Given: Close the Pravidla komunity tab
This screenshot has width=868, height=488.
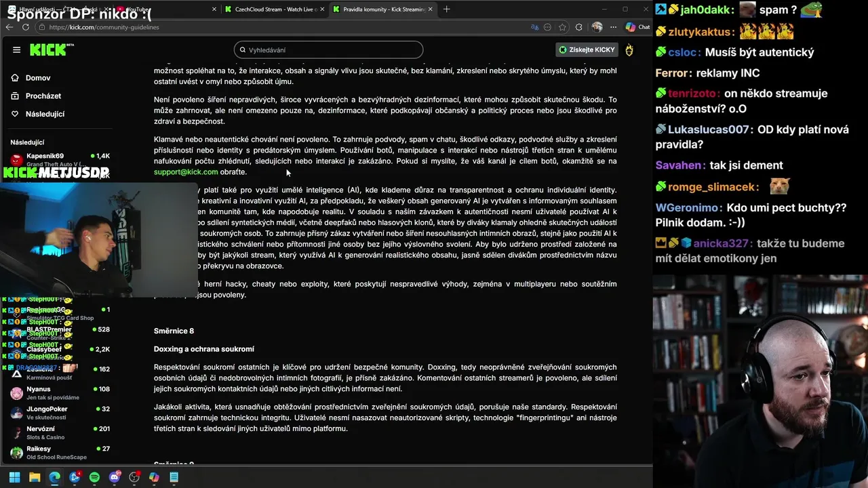Looking at the screenshot, I should tap(431, 9).
